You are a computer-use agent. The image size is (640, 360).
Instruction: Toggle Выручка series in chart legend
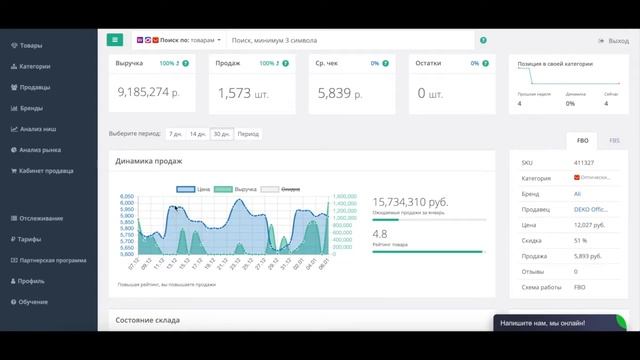coord(235,189)
